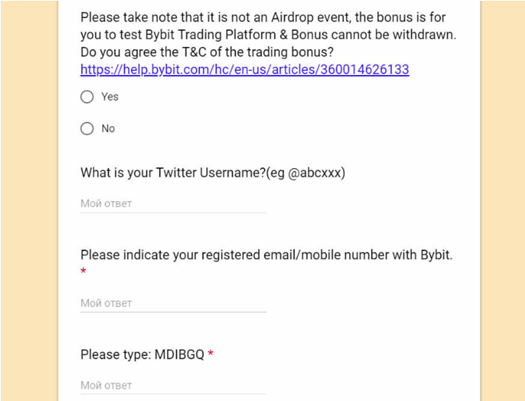Click the "Please take note" first text line
525x401 pixels.
tap(263, 17)
